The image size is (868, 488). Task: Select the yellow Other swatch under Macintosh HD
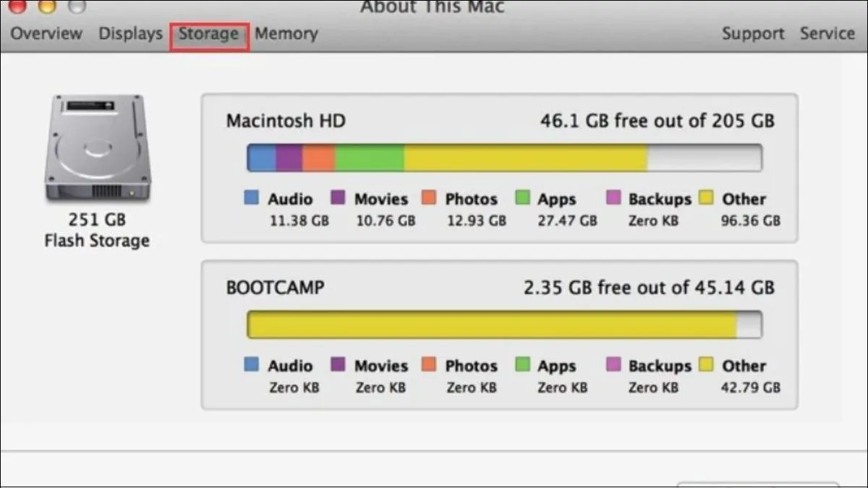(x=707, y=198)
